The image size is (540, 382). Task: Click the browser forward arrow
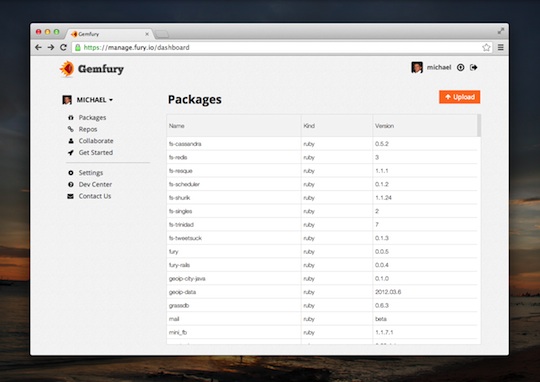pos(51,48)
